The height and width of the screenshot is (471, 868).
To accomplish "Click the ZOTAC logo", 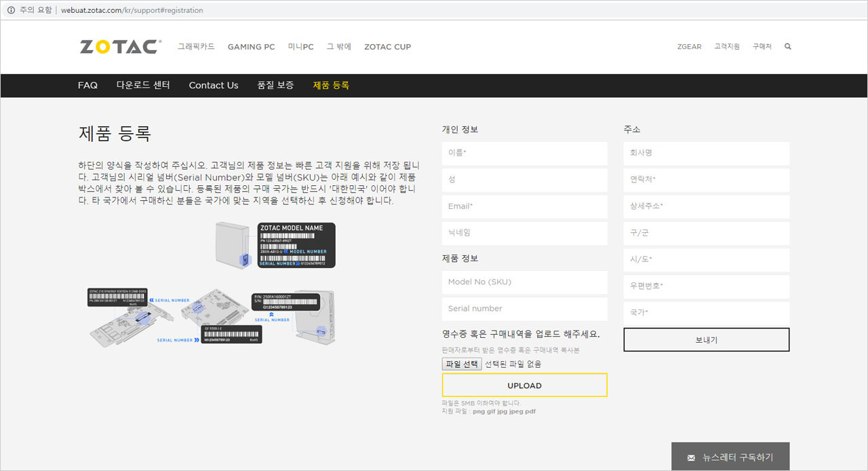I will point(120,47).
